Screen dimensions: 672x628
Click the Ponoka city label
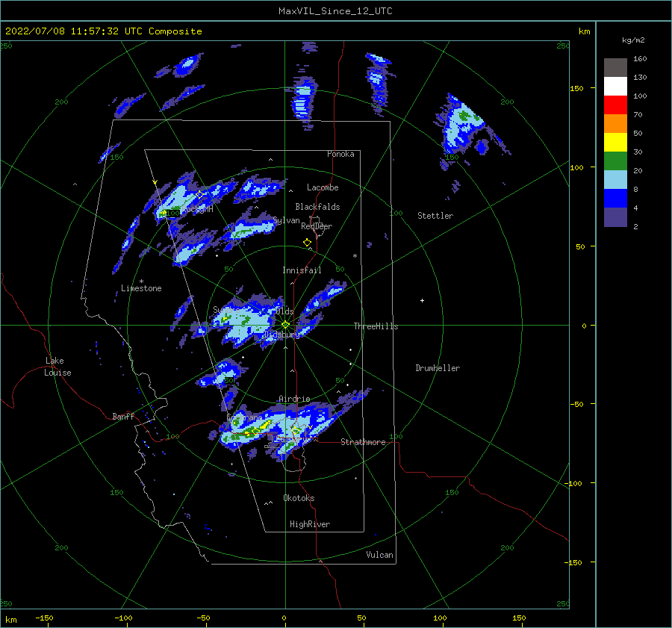point(340,154)
